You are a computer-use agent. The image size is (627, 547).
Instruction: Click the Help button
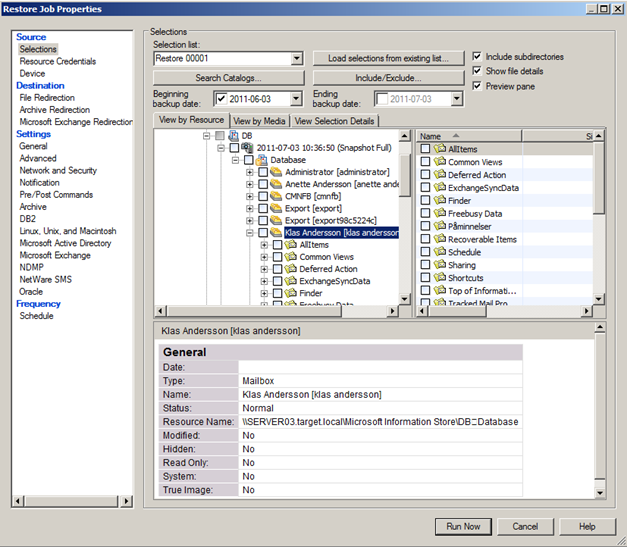(587, 527)
